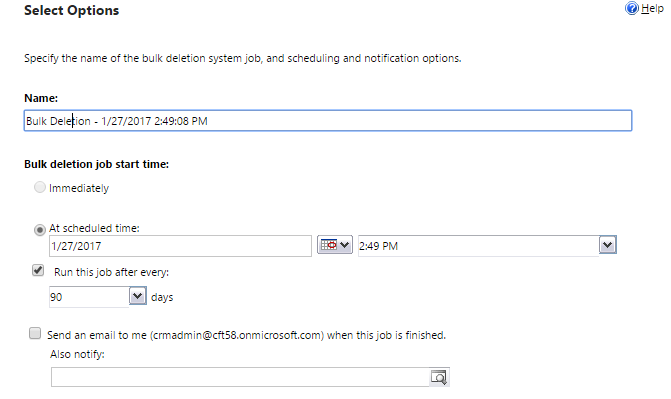Select the At scheduled time radio button

pyautogui.click(x=40, y=230)
